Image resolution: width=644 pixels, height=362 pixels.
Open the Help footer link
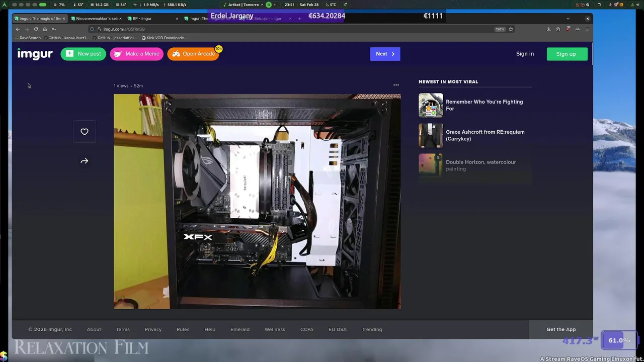pyautogui.click(x=210, y=329)
